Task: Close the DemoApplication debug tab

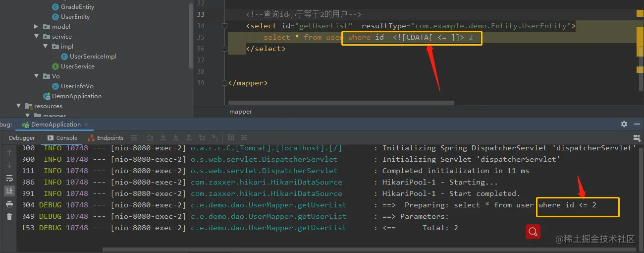Action: point(86,125)
